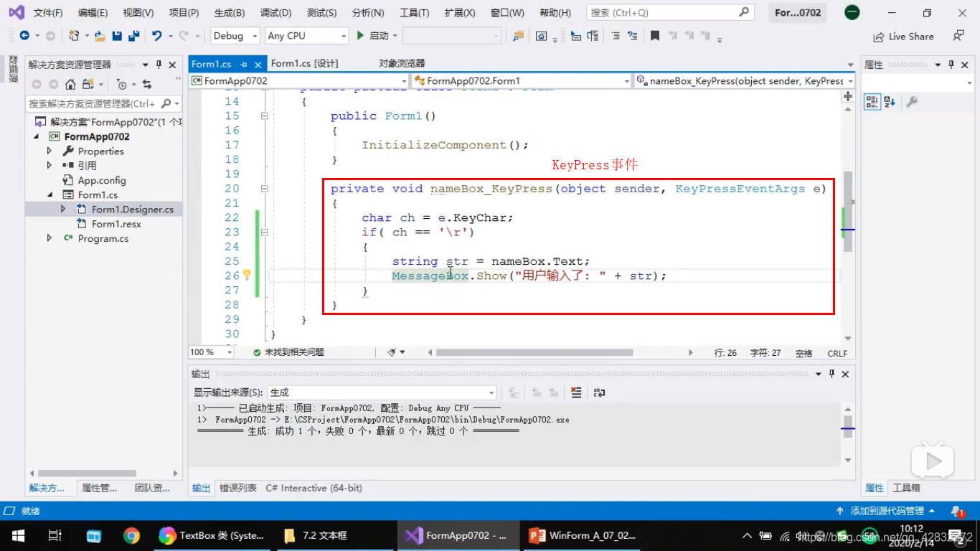The width and height of the screenshot is (980, 551).
Task: Expand the Properties node in the solution tree
Action: [50, 151]
